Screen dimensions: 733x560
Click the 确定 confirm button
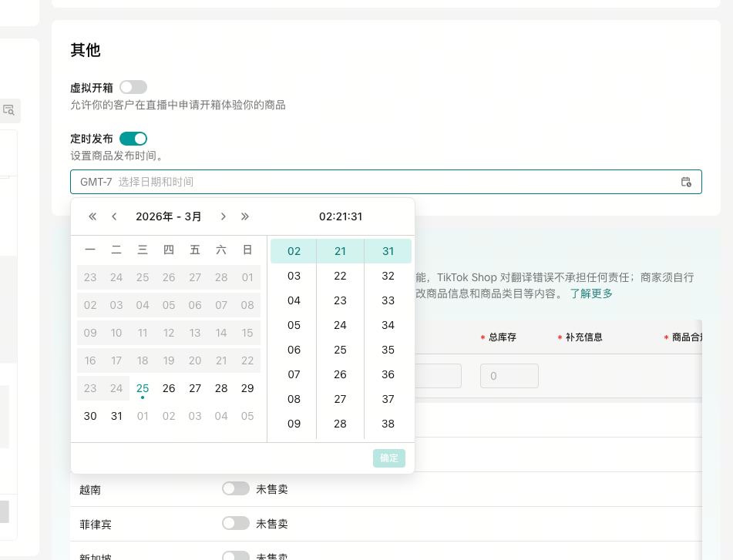click(389, 458)
